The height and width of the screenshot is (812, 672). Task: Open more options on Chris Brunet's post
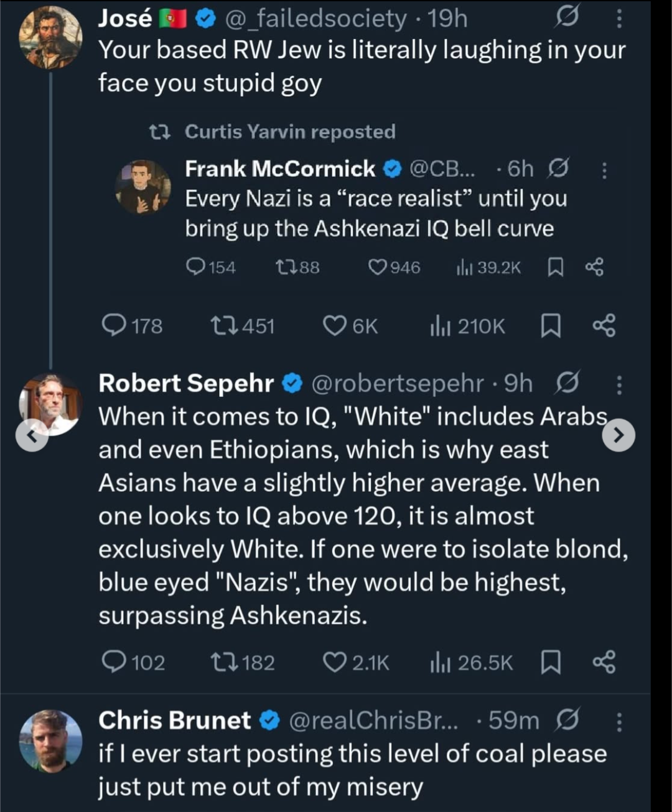(618, 721)
